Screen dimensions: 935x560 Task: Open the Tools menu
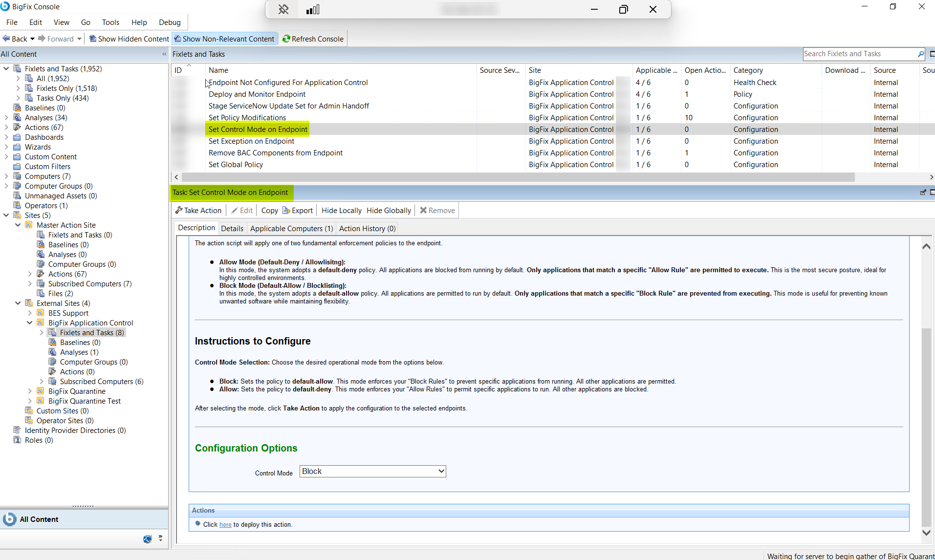(x=110, y=22)
